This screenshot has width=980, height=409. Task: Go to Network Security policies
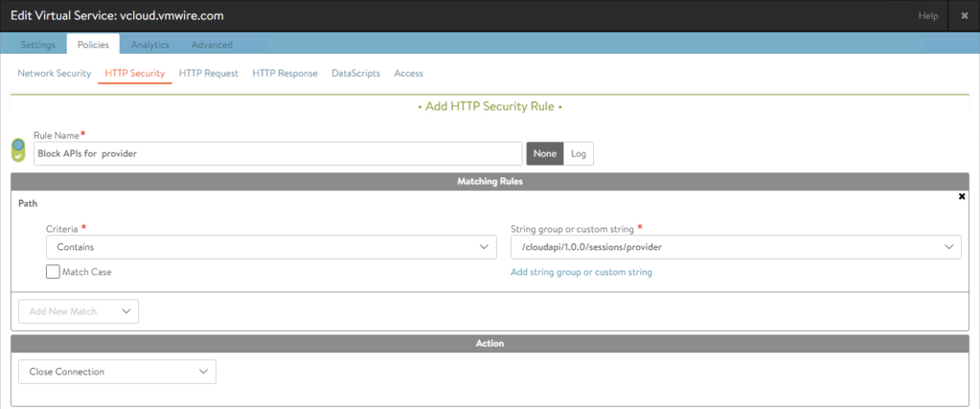click(x=54, y=74)
